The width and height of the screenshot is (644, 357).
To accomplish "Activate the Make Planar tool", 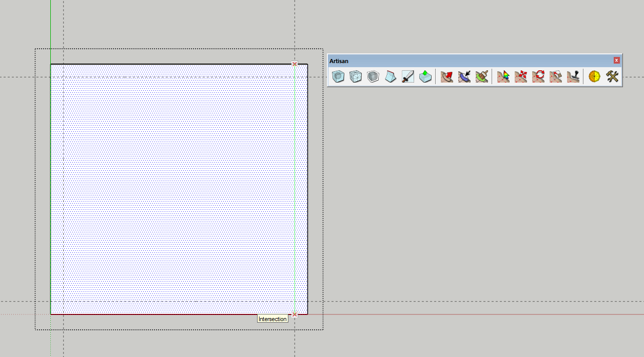I will [572, 76].
